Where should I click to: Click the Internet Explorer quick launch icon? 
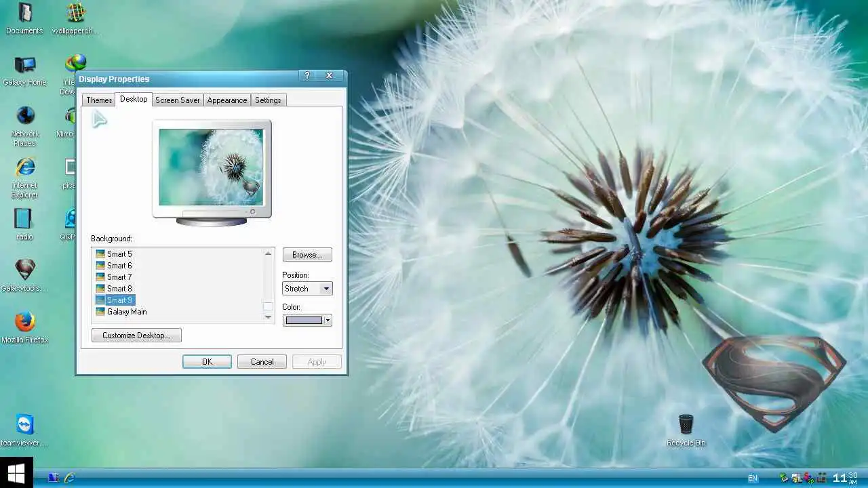69,478
